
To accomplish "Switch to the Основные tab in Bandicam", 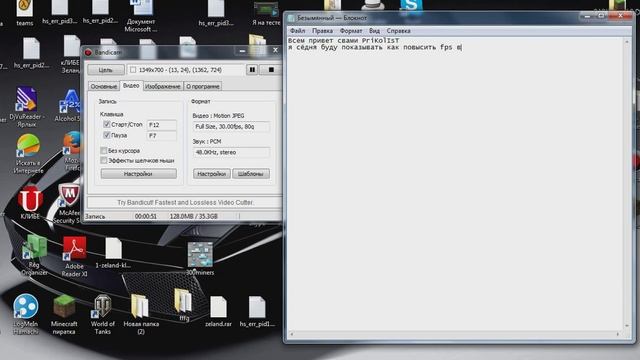I will pos(104,87).
